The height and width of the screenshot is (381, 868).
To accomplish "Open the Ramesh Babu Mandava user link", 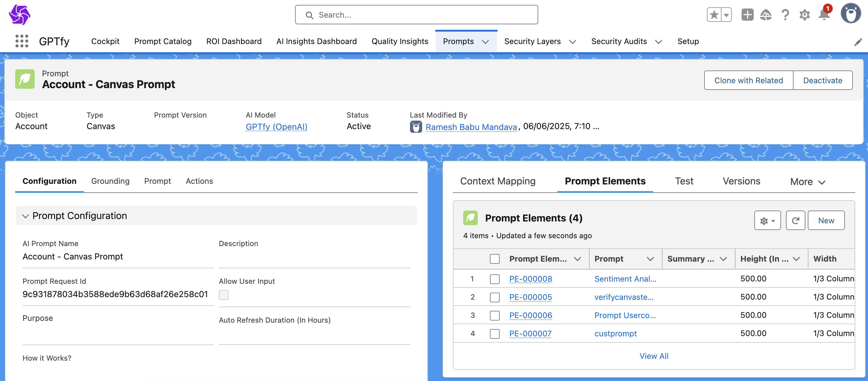I will tap(471, 127).
